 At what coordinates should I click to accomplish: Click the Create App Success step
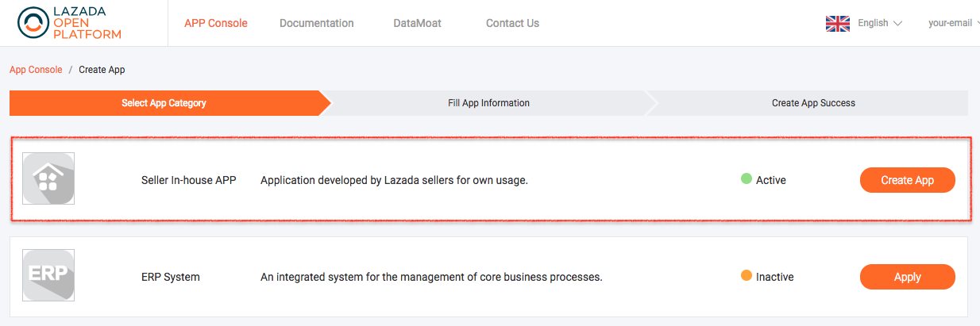pyautogui.click(x=813, y=103)
